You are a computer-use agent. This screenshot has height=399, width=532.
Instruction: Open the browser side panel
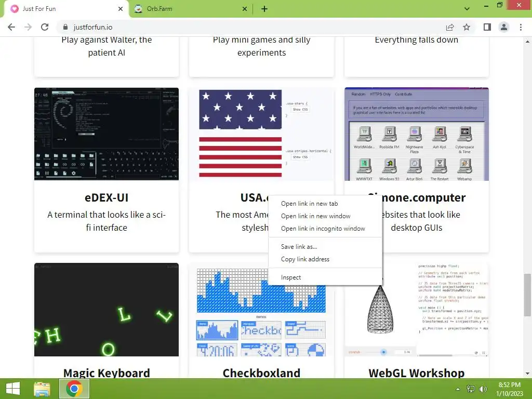coord(487,27)
